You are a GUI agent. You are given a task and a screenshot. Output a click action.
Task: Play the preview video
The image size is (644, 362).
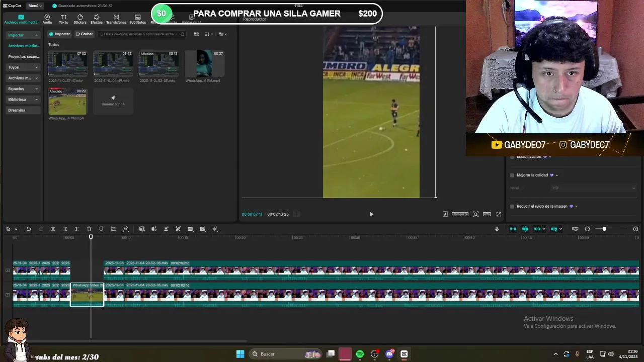tap(371, 214)
